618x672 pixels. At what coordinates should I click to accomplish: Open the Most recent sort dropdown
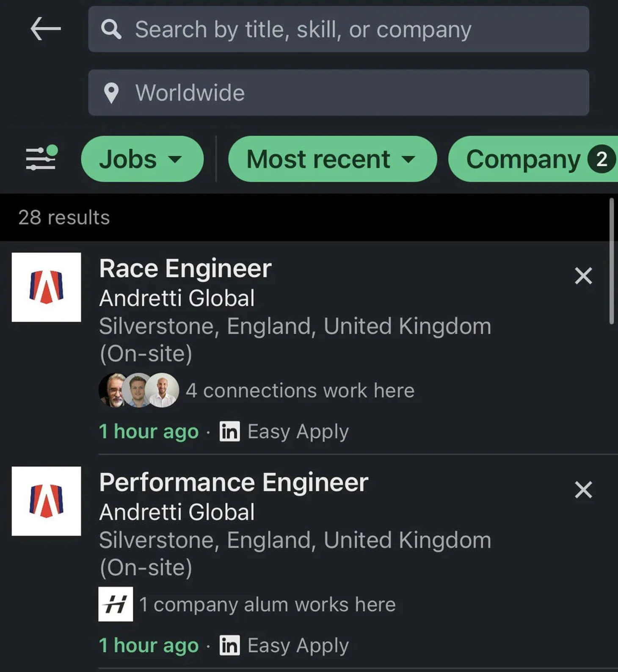pos(332,159)
